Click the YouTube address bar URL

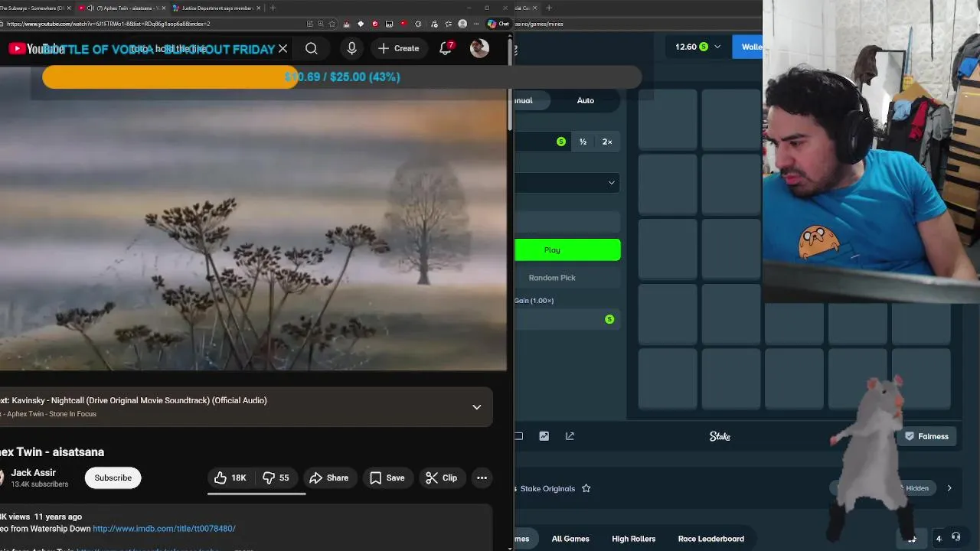pos(108,24)
